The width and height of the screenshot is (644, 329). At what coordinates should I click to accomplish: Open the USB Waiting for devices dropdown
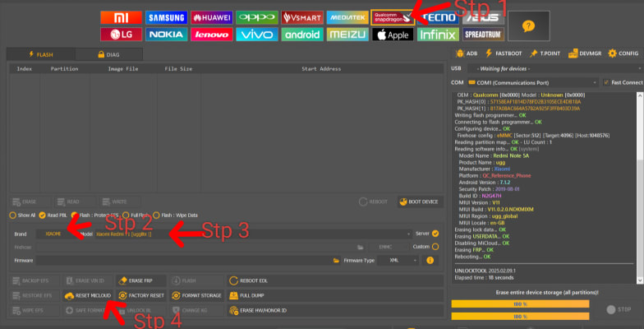[x=554, y=69]
